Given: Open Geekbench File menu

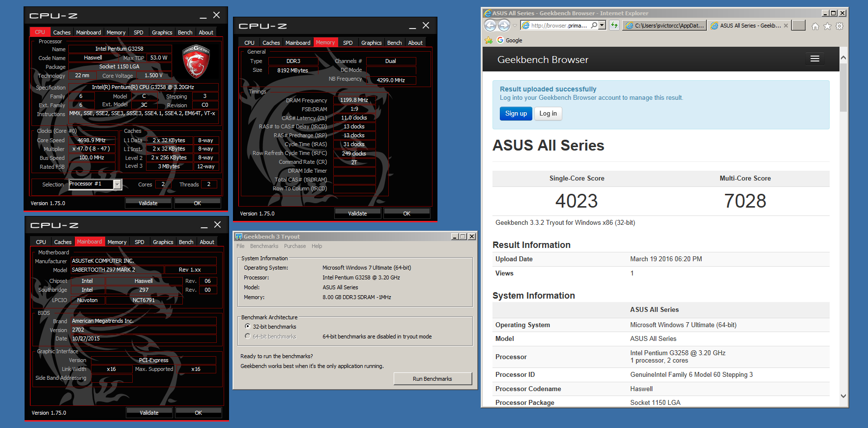Looking at the screenshot, I should [x=240, y=246].
